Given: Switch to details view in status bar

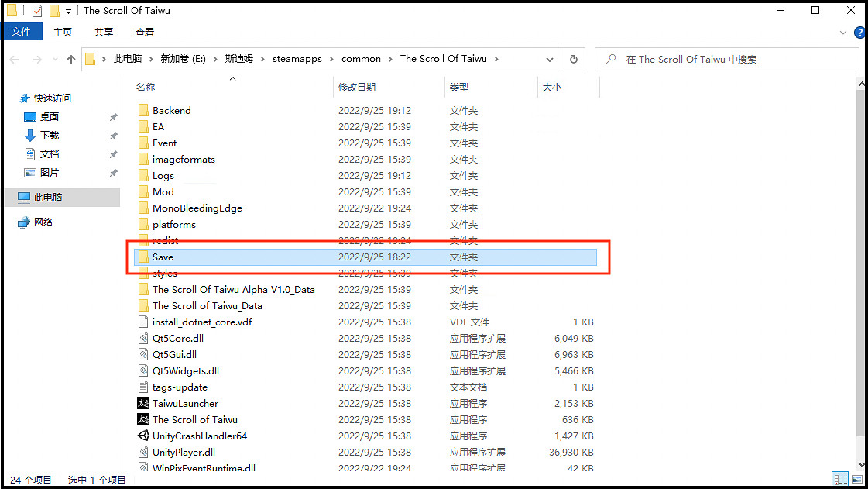Looking at the screenshot, I should click(x=839, y=480).
